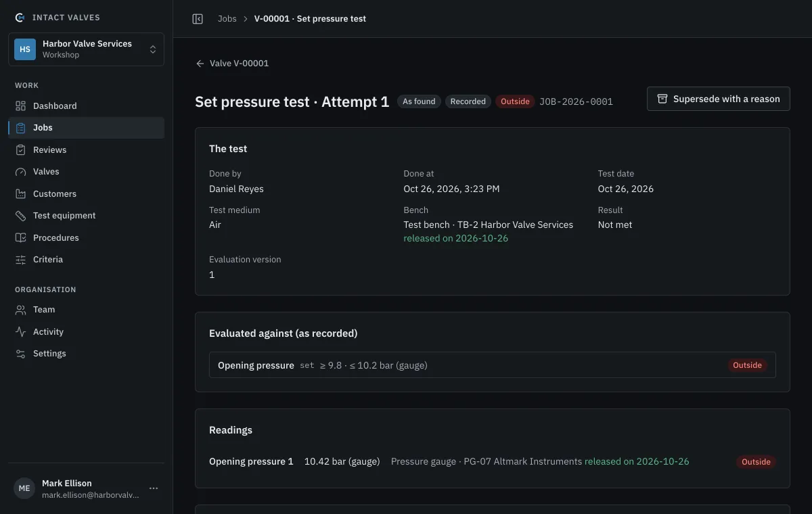Click the back arrow beside Valve V-00001
Screen dimensions: 812x514
(x=200, y=64)
